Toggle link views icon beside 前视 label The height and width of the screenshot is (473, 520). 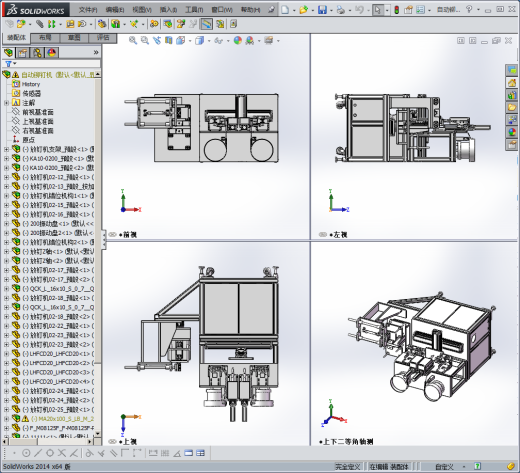[113, 234]
